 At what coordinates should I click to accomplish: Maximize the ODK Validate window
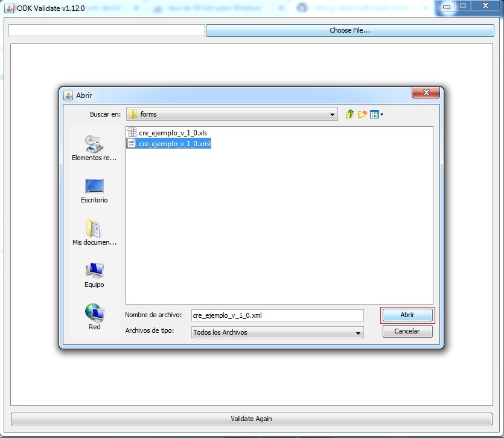463,6
